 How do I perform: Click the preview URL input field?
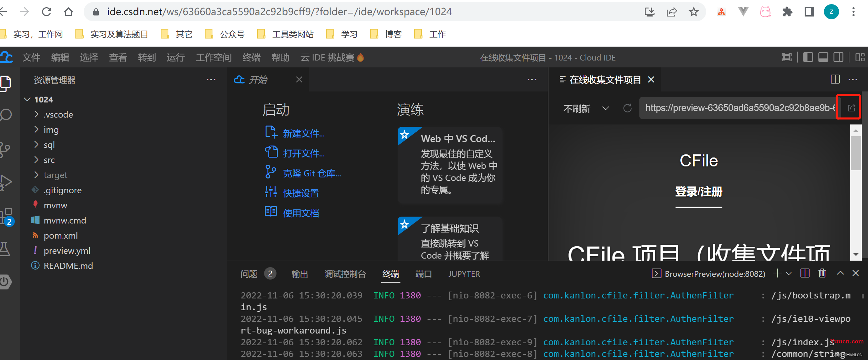pos(740,108)
